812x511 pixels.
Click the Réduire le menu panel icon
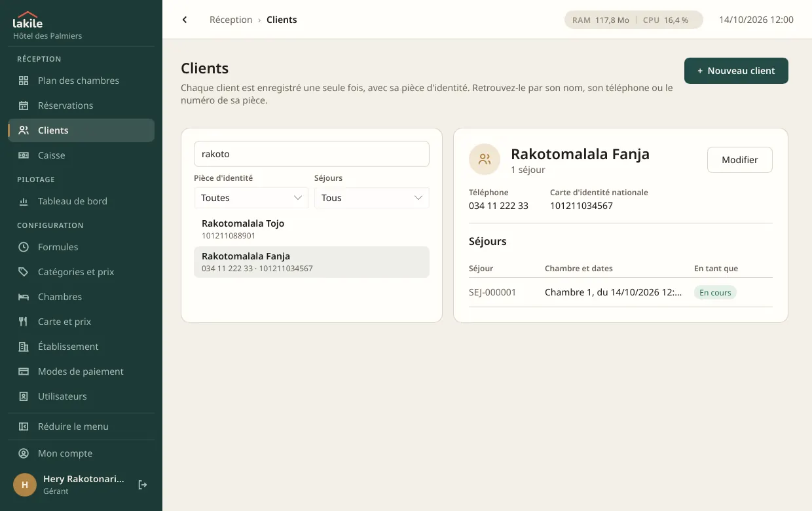click(24, 426)
